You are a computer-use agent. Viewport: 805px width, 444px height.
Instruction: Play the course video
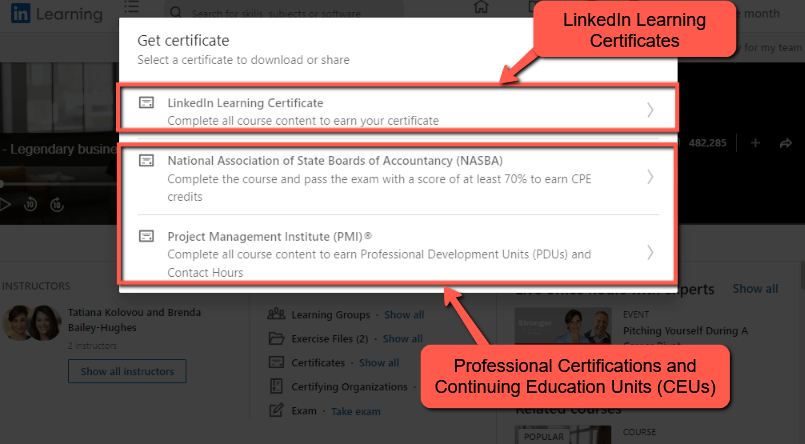5,204
